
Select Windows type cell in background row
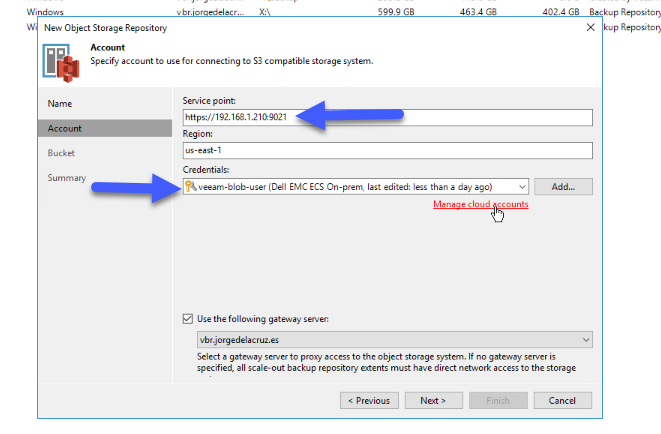coord(45,12)
